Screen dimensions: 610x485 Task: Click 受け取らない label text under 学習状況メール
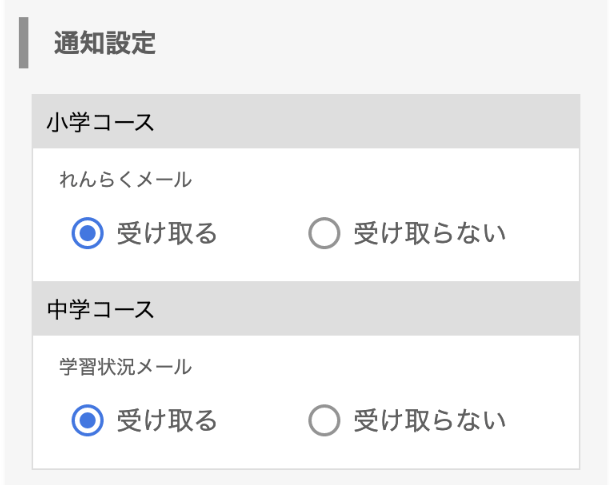(x=429, y=420)
